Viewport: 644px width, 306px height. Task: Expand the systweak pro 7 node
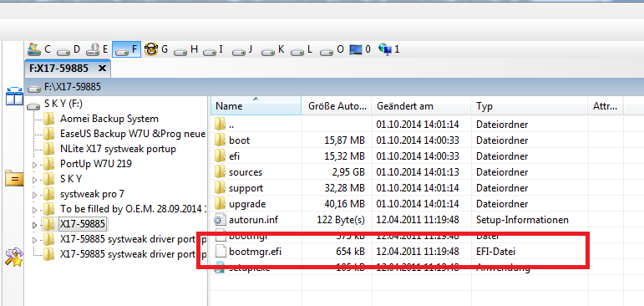click(x=34, y=195)
